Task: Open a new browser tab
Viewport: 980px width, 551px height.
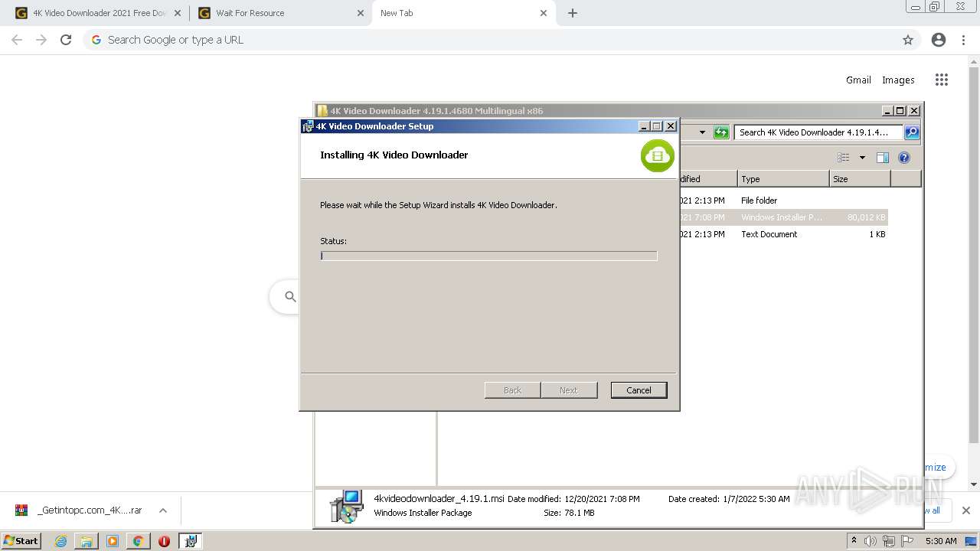Action: point(572,13)
